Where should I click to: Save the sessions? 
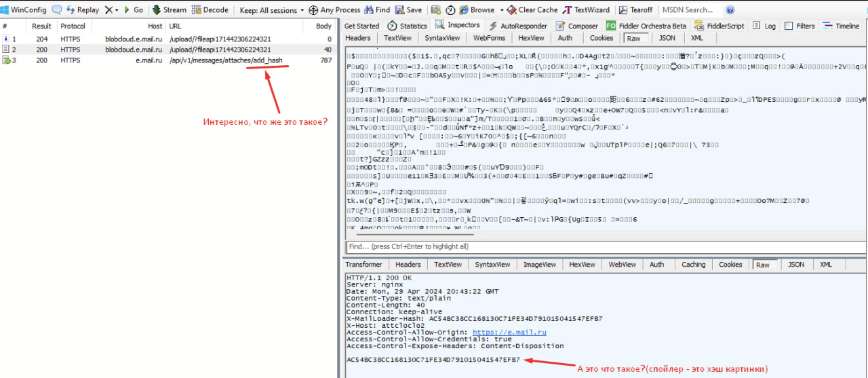(x=408, y=10)
